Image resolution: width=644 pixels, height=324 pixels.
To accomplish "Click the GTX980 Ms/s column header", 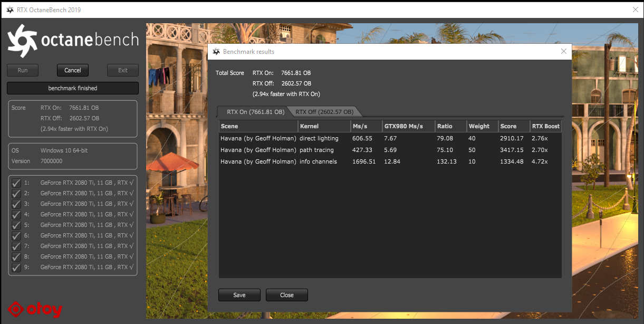I will click(409, 126).
